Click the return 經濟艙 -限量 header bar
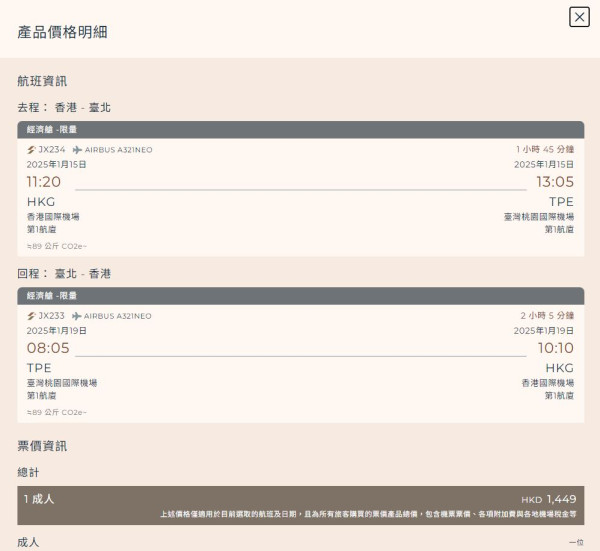The image size is (600, 551). pos(300,296)
